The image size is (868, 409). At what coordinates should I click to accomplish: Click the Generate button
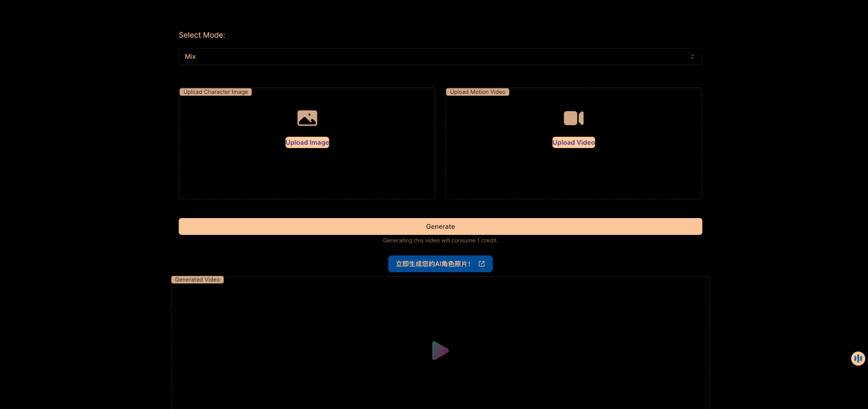pos(440,227)
